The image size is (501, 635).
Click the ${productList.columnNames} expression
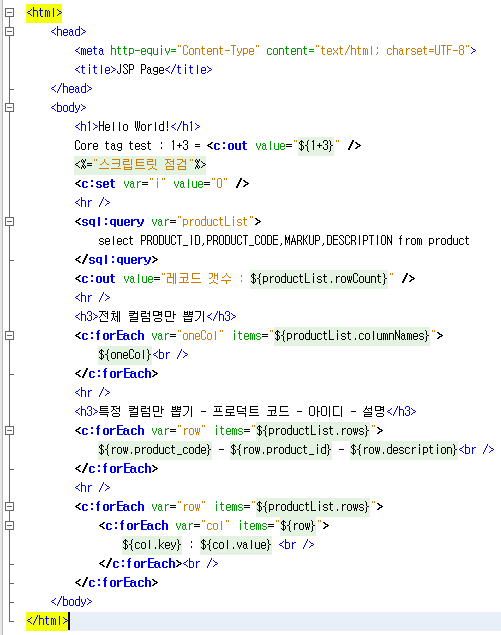point(352,336)
